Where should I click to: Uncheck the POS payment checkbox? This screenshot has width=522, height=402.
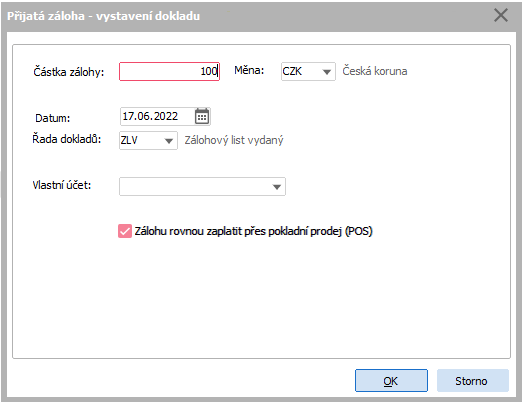[x=125, y=231]
